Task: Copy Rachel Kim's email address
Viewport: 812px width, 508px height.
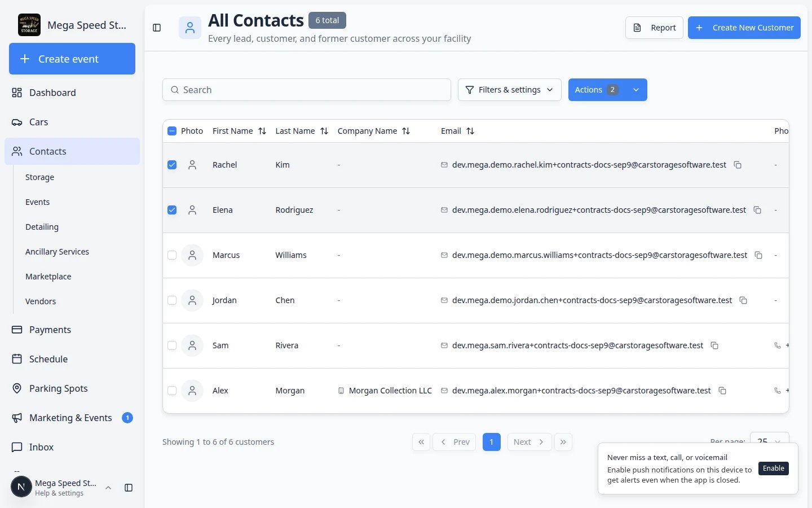Action: click(738, 165)
